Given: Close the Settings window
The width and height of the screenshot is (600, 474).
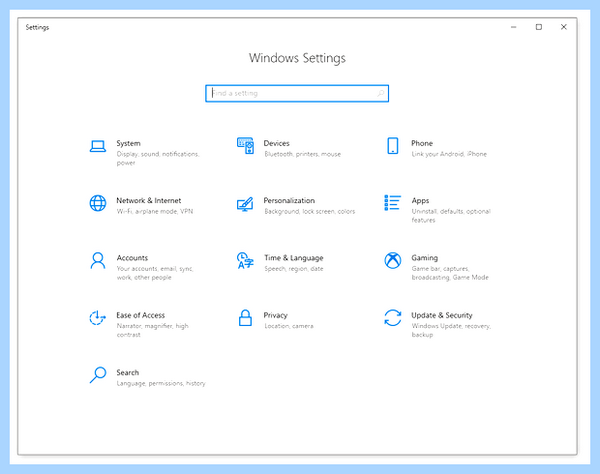Looking at the screenshot, I should coord(564,27).
